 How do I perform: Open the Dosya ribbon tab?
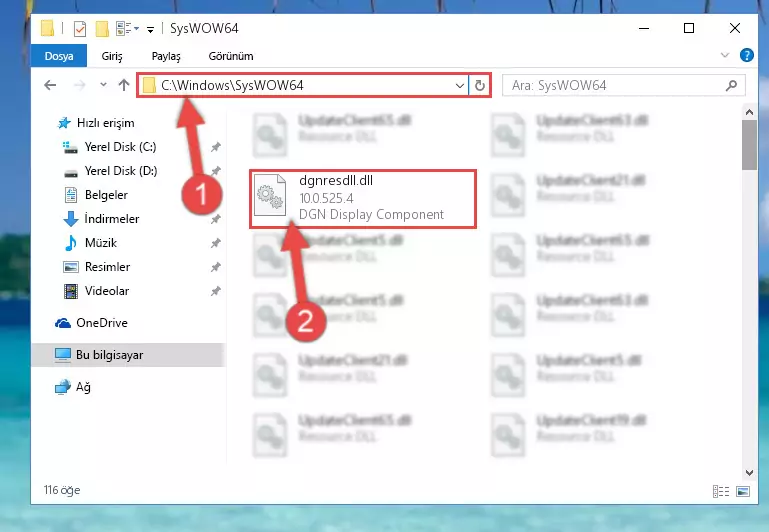(59, 56)
